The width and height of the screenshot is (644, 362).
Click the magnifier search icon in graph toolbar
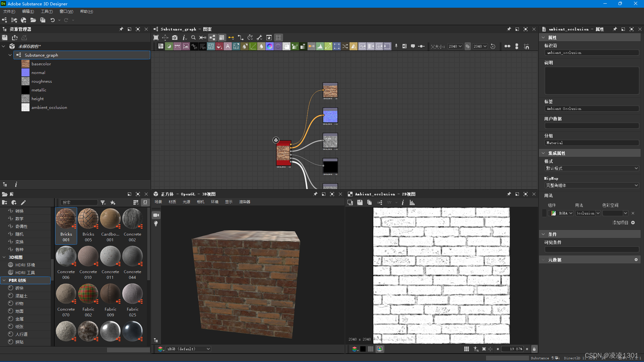pos(193,38)
